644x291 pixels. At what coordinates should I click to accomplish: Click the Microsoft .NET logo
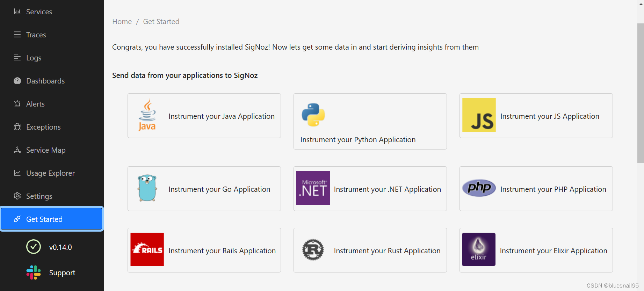313,188
